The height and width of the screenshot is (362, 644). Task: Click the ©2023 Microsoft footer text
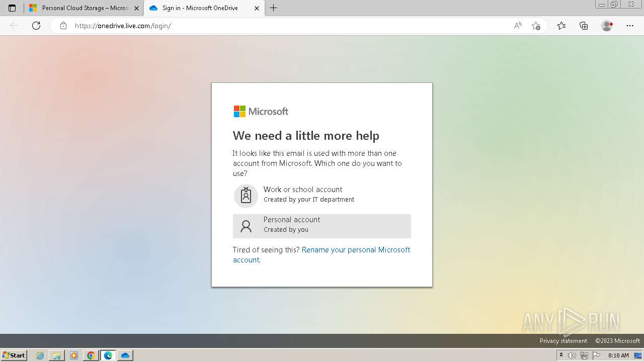[x=617, y=341]
